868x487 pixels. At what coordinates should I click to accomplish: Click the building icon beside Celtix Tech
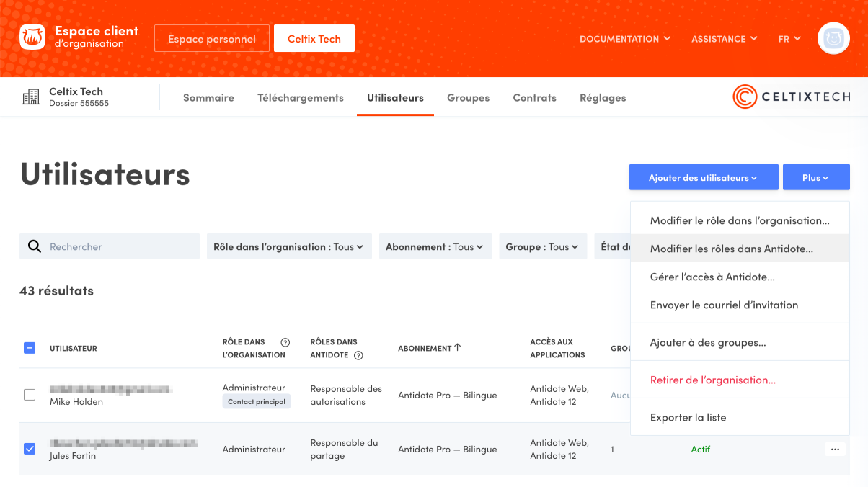(x=31, y=97)
